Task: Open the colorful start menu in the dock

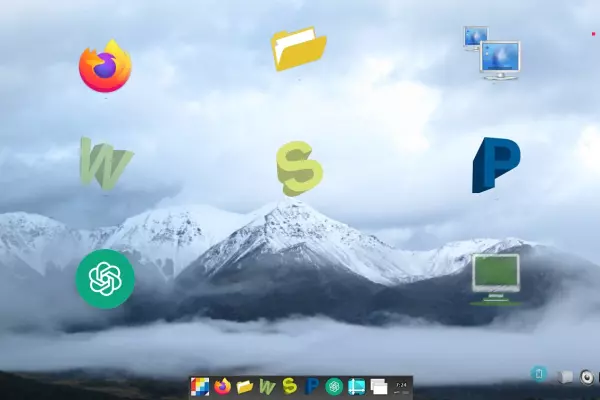Action: click(200, 387)
